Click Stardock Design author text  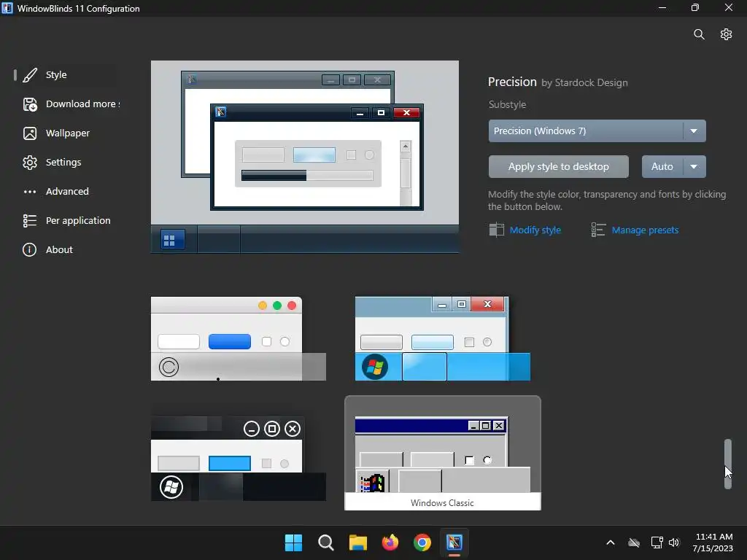coord(591,83)
